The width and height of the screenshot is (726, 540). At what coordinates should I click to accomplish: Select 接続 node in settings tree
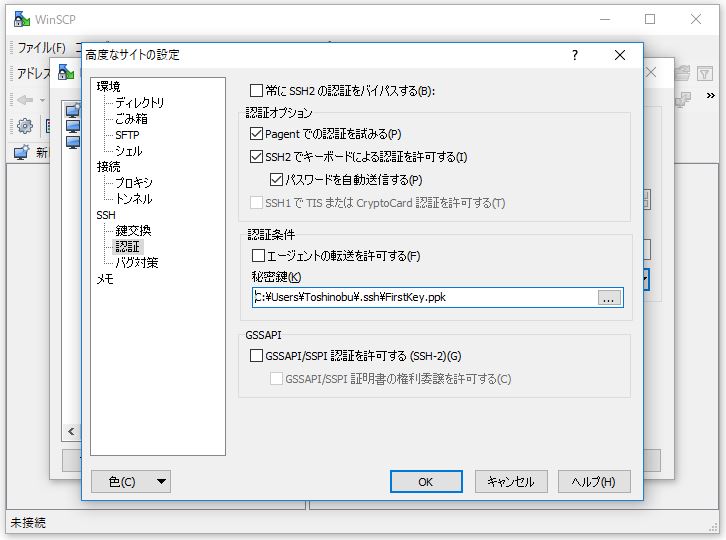pos(108,166)
